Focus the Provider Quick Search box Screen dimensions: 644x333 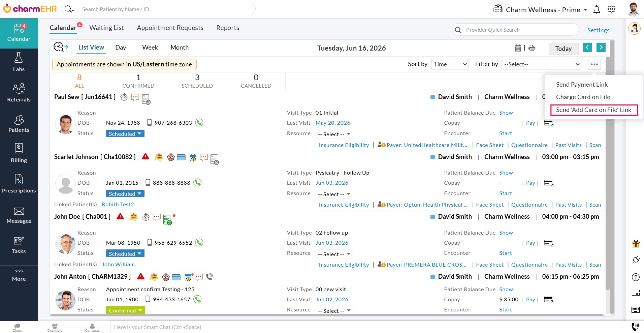tap(515, 30)
